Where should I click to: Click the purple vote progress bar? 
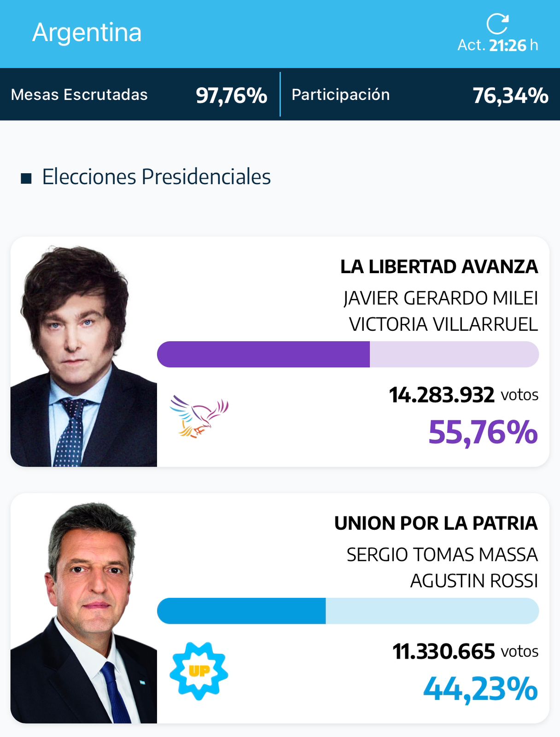348,354
